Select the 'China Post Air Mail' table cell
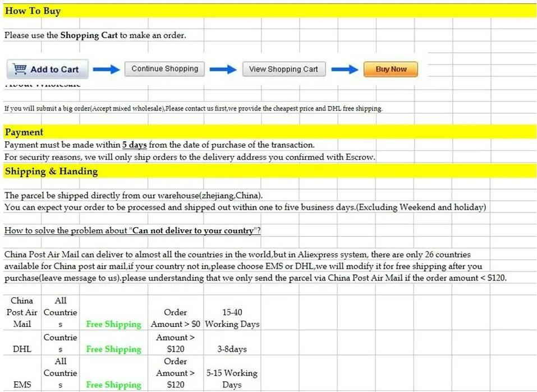 click(22, 312)
